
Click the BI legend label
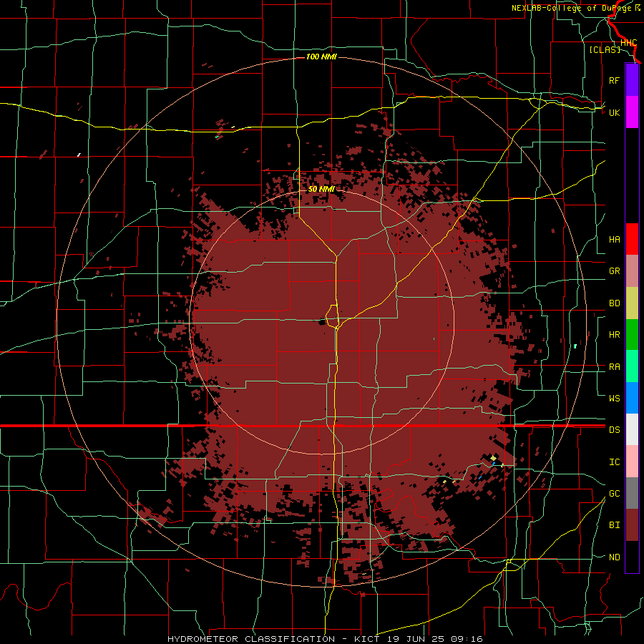614,525
